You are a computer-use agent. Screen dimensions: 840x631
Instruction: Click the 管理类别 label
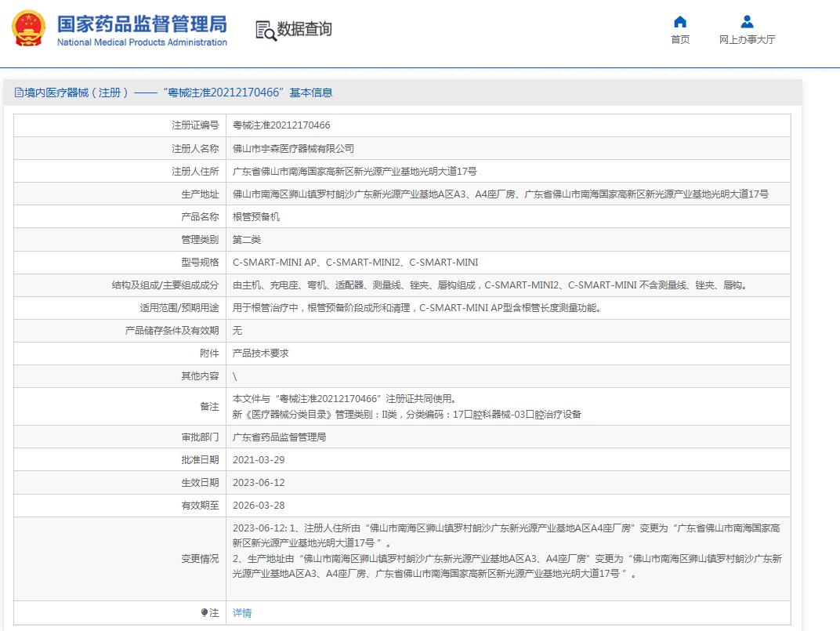click(x=200, y=240)
